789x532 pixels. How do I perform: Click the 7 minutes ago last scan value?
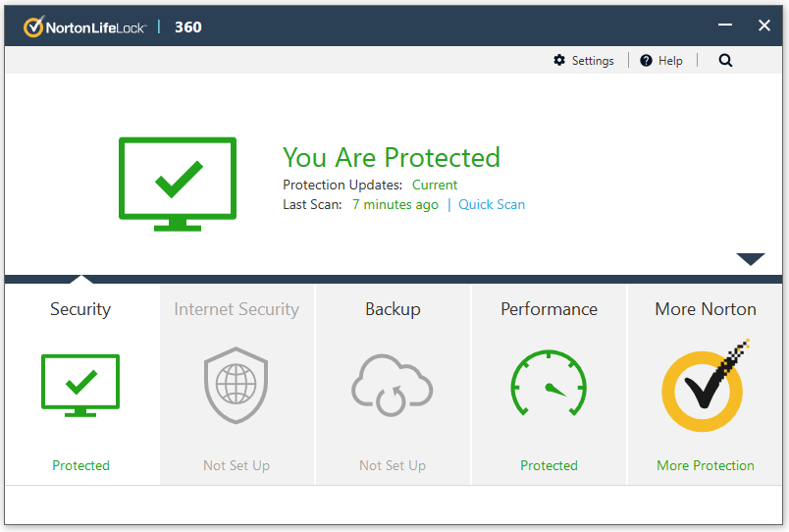395,204
